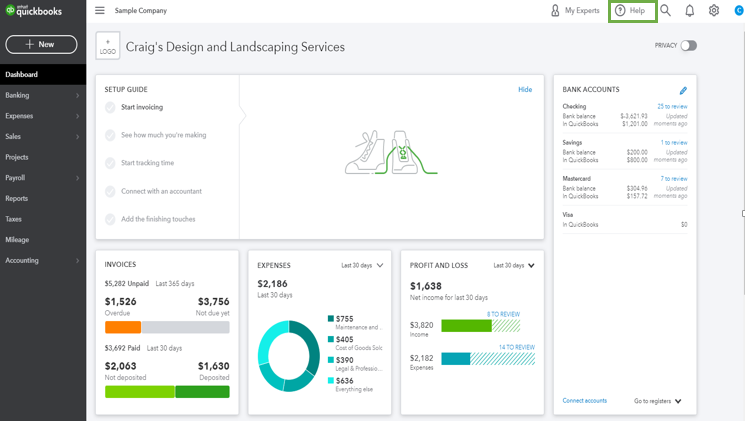Open Expenses Last 30 days dropdown
The image size is (745, 421).
362,266
